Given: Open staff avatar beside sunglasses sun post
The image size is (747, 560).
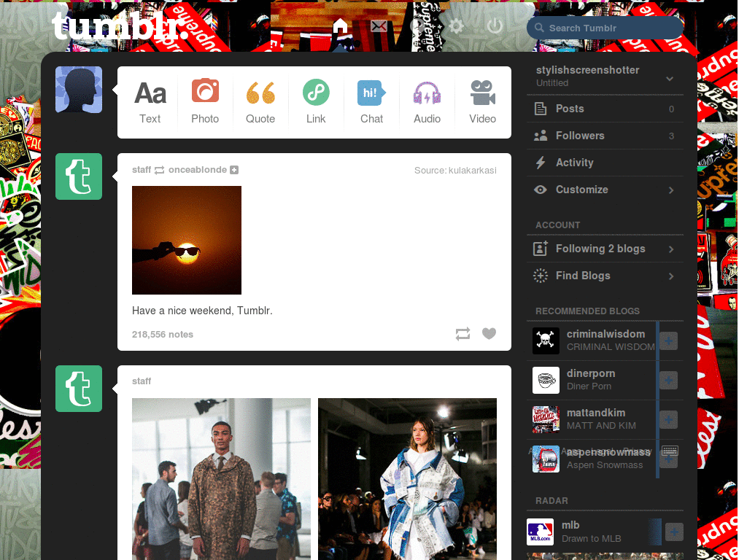Looking at the screenshot, I should tap(79, 176).
